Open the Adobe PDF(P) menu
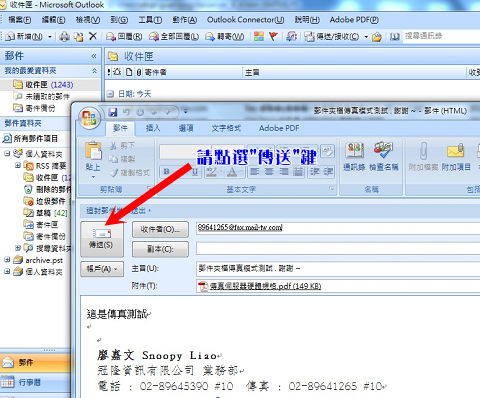480x398 pixels. click(354, 20)
